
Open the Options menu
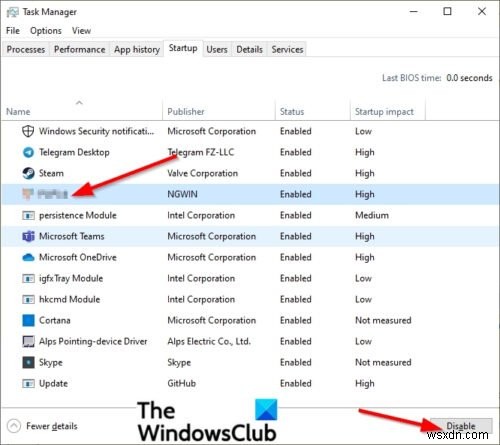click(46, 31)
